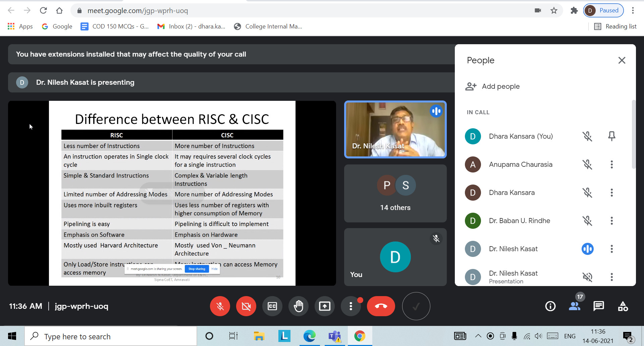Screen dimensions: 644x346
Task: Open more options for Dr. Baban U. Rindhe
Action: (611, 221)
